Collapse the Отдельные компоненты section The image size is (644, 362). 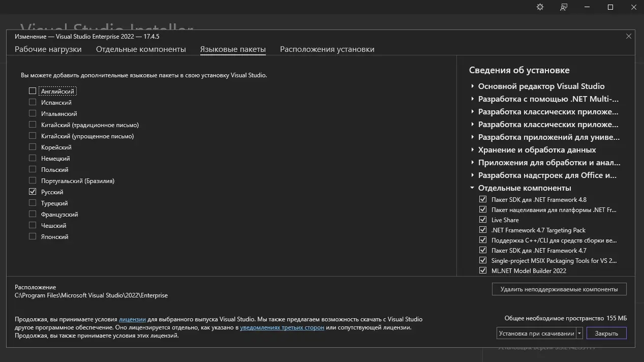pos(472,188)
